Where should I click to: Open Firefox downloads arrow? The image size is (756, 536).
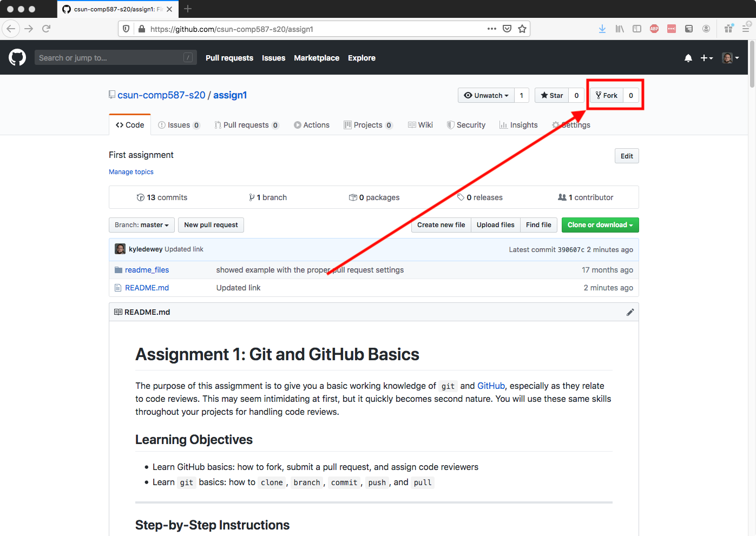[602, 29]
